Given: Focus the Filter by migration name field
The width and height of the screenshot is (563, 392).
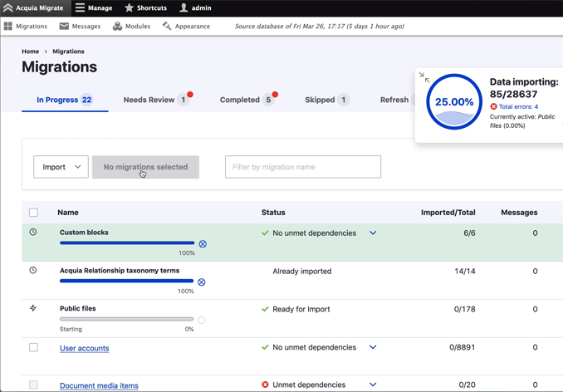Looking at the screenshot, I should [302, 167].
